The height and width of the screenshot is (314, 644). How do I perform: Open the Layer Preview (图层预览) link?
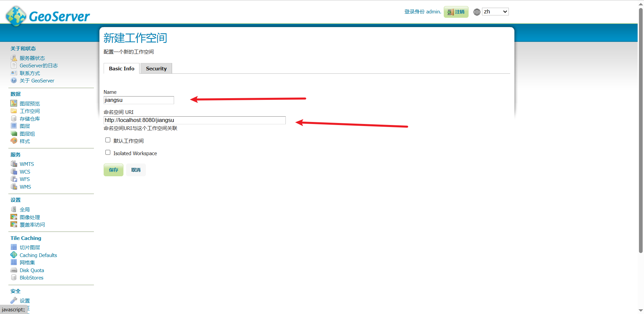pyautogui.click(x=30, y=104)
